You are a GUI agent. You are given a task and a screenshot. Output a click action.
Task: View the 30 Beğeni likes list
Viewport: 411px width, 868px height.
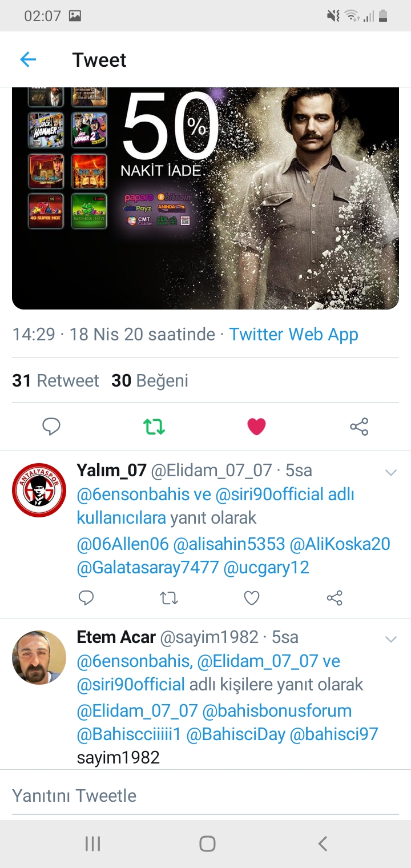click(x=150, y=381)
